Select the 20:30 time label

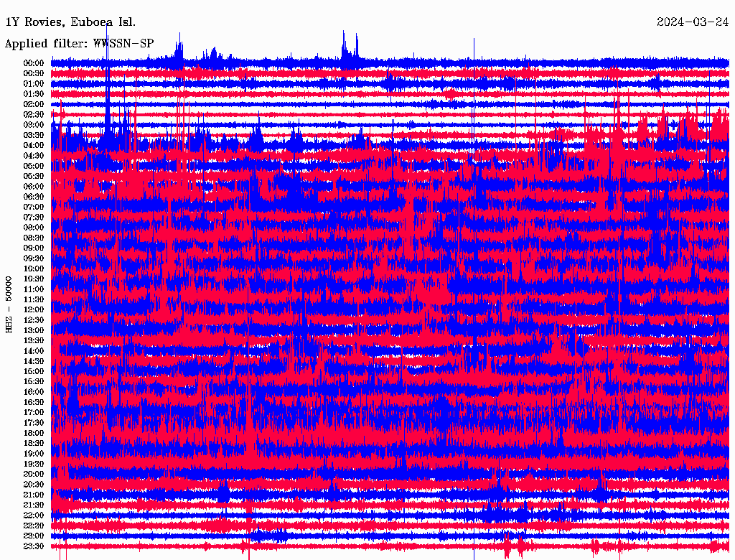(34, 485)
